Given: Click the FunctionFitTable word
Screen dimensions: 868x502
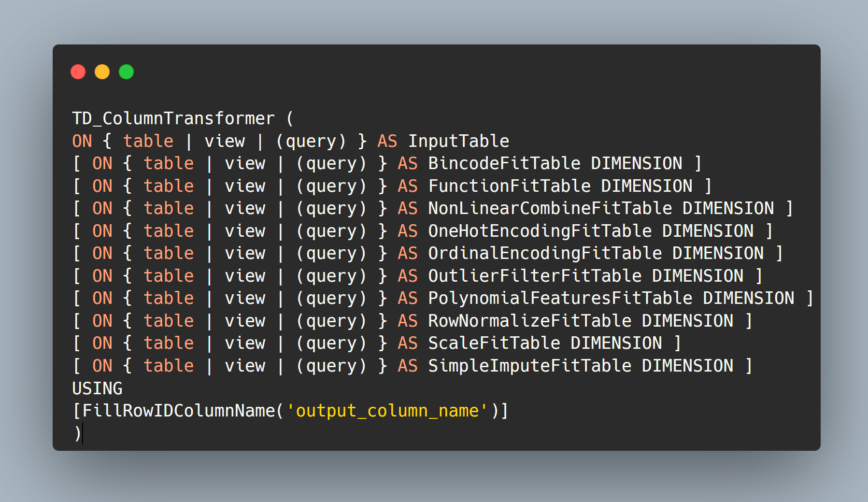Looking at the screenshot, I should point(509,186).
